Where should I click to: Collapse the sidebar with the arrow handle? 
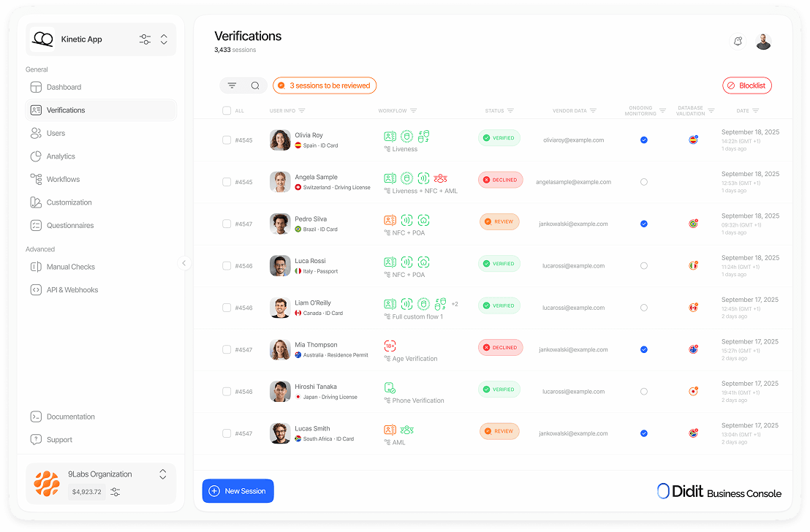tap(183, 263)
